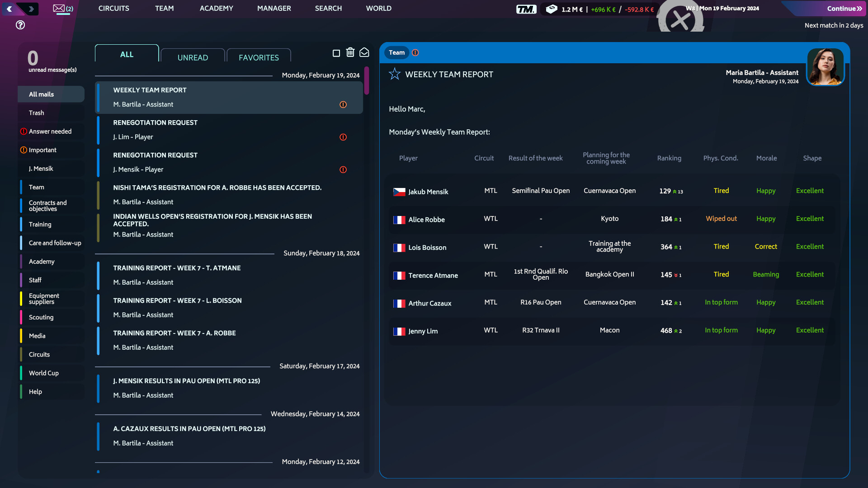Toggle unread status on renegotiation request
Viewport: 868px width, 488px height.
tap(99, 130)
